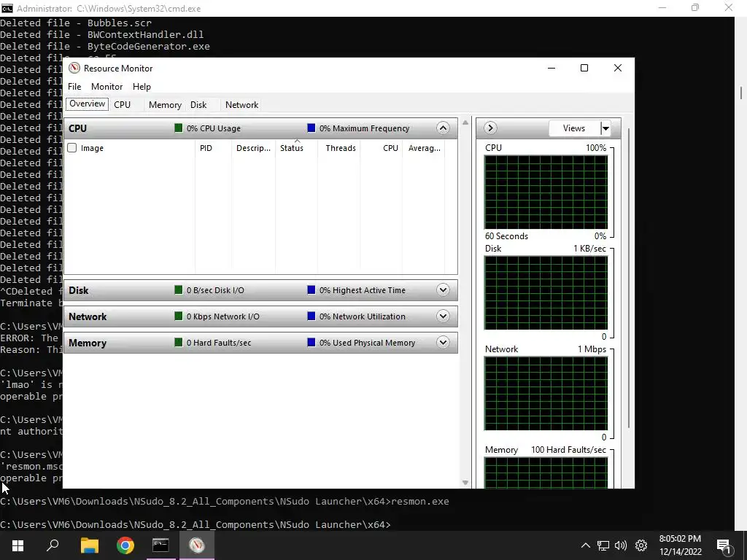Image resolution: width=747 pixels, height=560 pixels.
Task: Close the Resource Monitor window
Action: click(617, 68)
